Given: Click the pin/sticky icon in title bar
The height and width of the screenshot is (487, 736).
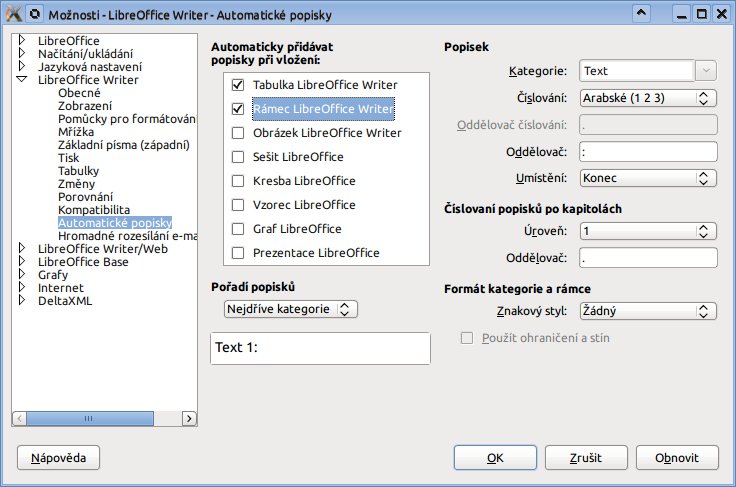Looking at the screenshot, I should coord(35,14).
